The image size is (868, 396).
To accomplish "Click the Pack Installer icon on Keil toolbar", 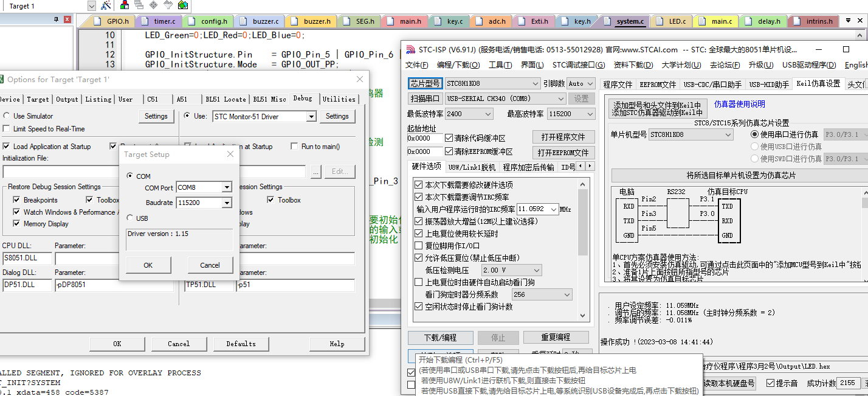I will (183, 5).
